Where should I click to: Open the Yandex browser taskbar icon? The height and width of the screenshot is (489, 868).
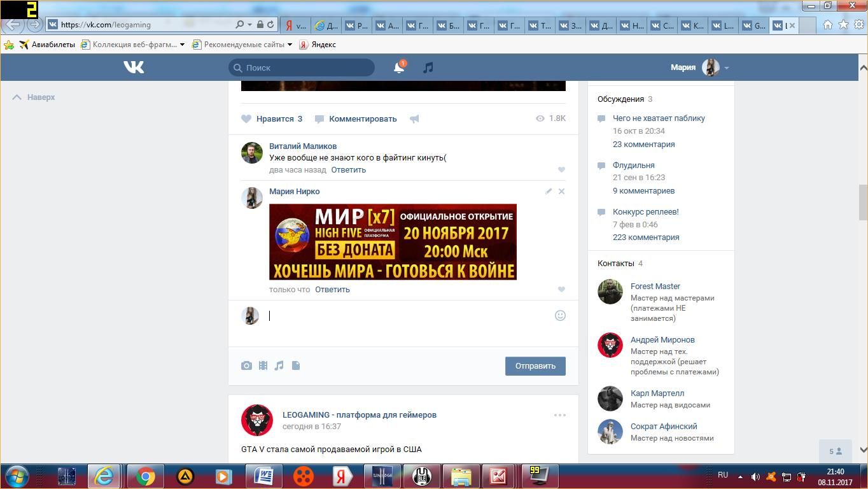[x=342, y=476]
